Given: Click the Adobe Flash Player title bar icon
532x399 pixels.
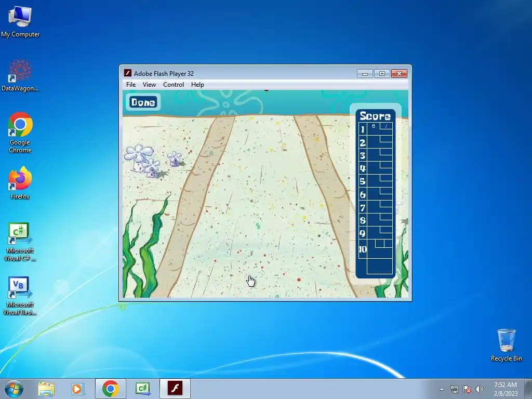Looking at the screenshot, I should pos(128,73).
